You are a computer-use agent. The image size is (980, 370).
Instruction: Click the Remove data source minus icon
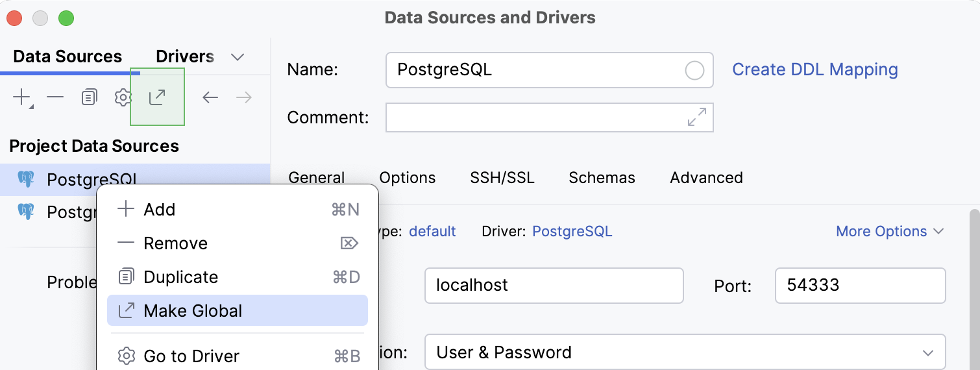(x=55, y=97)
